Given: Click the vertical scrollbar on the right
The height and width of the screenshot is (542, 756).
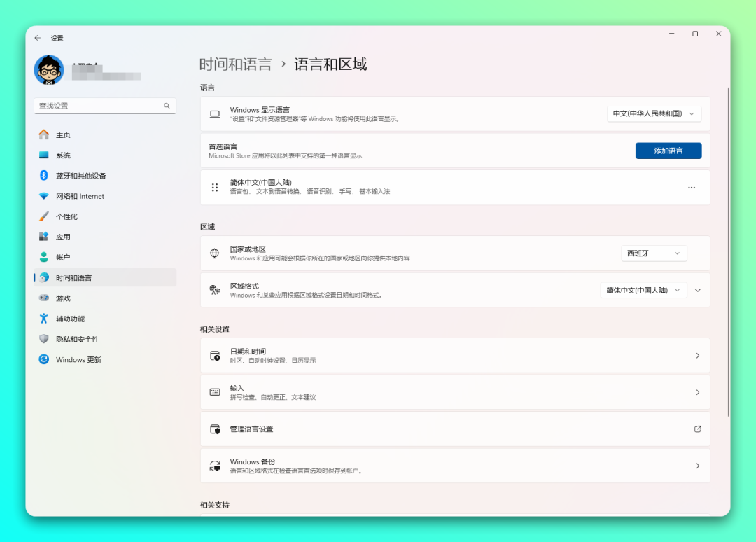Looking at the screenshot, I should (728, 252).
